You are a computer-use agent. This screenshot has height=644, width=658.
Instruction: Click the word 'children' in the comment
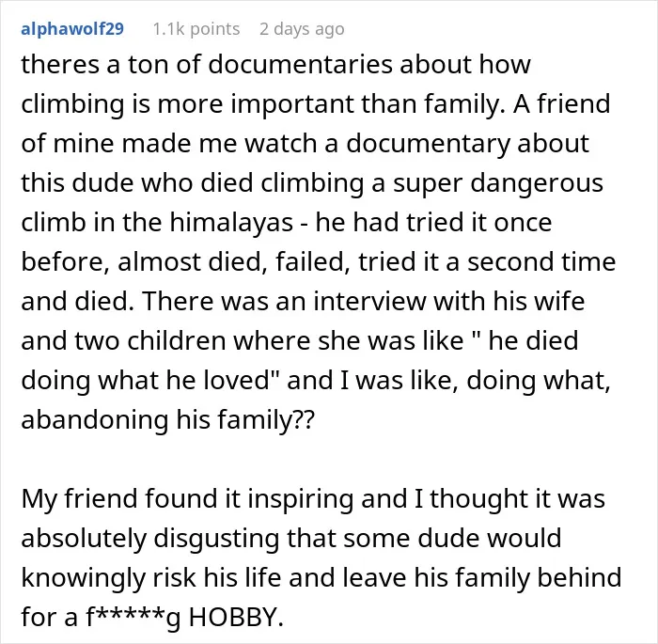click(177, 341)
